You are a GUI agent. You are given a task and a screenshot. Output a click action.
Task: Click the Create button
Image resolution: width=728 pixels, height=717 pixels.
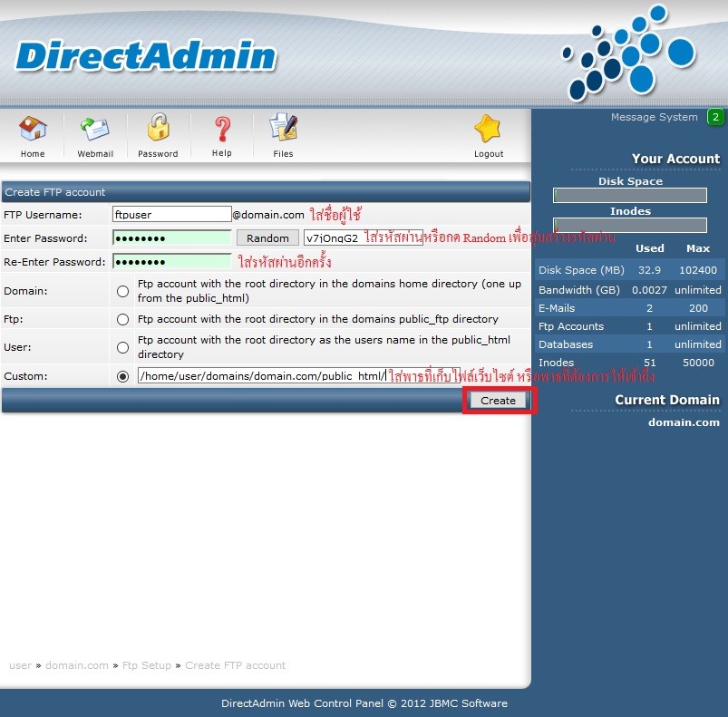click(x=498, y=400)
